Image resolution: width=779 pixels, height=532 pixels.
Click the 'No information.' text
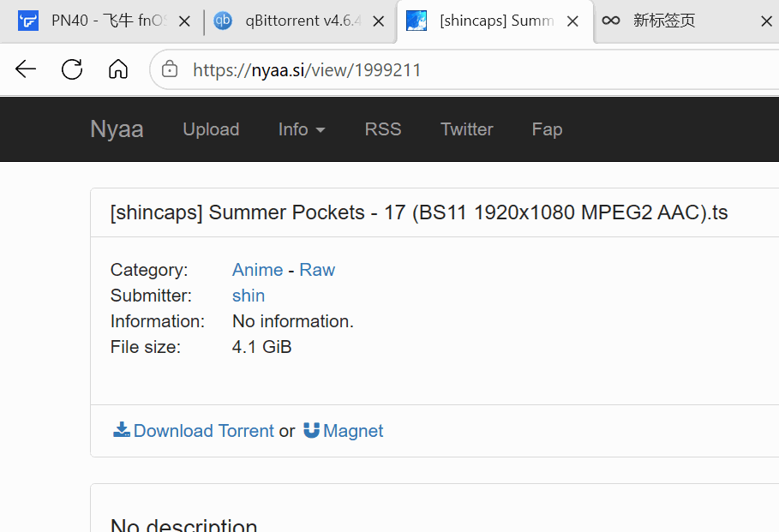(x=293, y=321)
